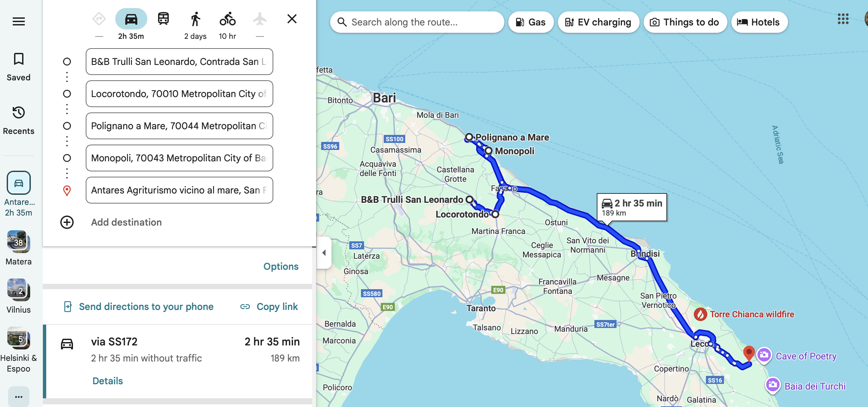Open Recents history
This screenshot has width=868, height=407.
[x=18, y=113]
